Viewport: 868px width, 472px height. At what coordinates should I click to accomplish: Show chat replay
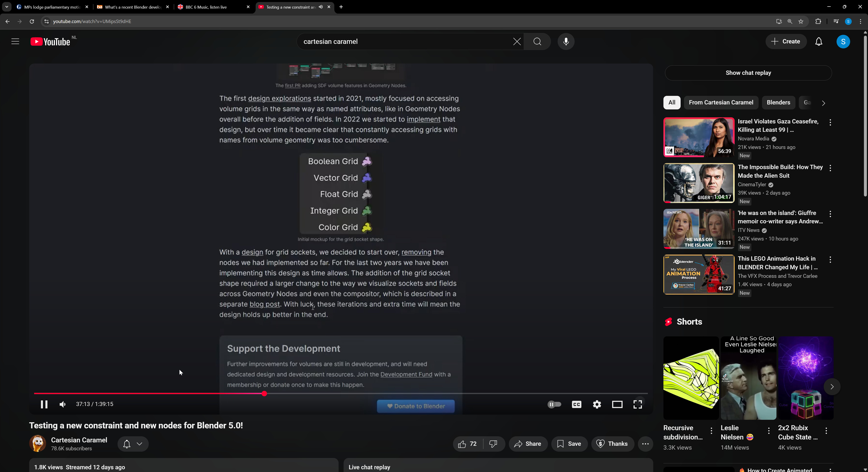(x=748, y=73)
